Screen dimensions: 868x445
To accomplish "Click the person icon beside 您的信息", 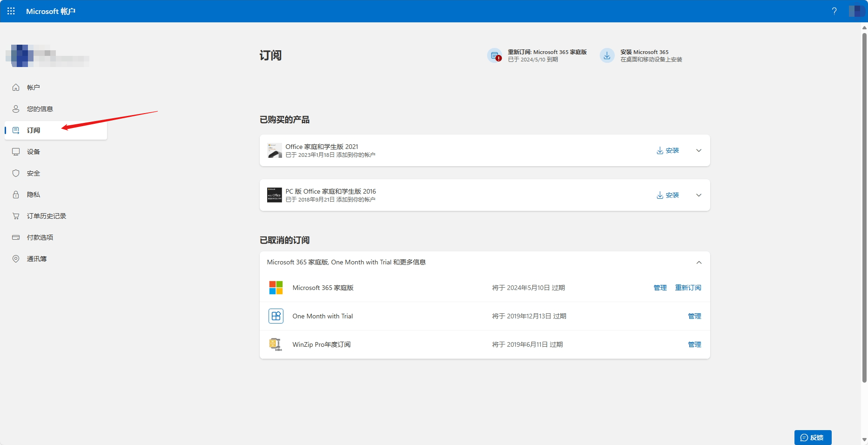I will click(x=16, y=109).
